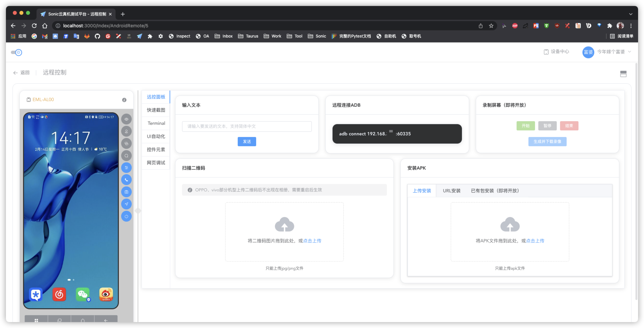Click the blue camera button beside the phone
Image resolution: width=644 pixels, height=328 pixels.
click(x=126, y=192)
